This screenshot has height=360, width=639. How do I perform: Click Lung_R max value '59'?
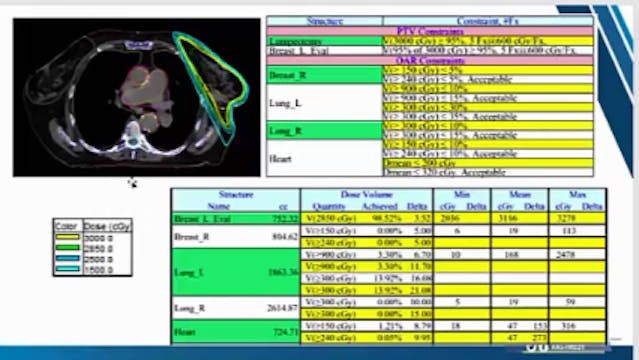(x=570, y=302)
